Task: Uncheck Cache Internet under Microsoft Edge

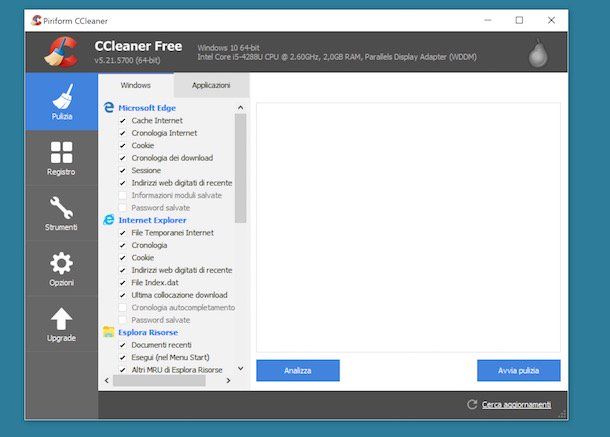Action: [x=123, y=121]
